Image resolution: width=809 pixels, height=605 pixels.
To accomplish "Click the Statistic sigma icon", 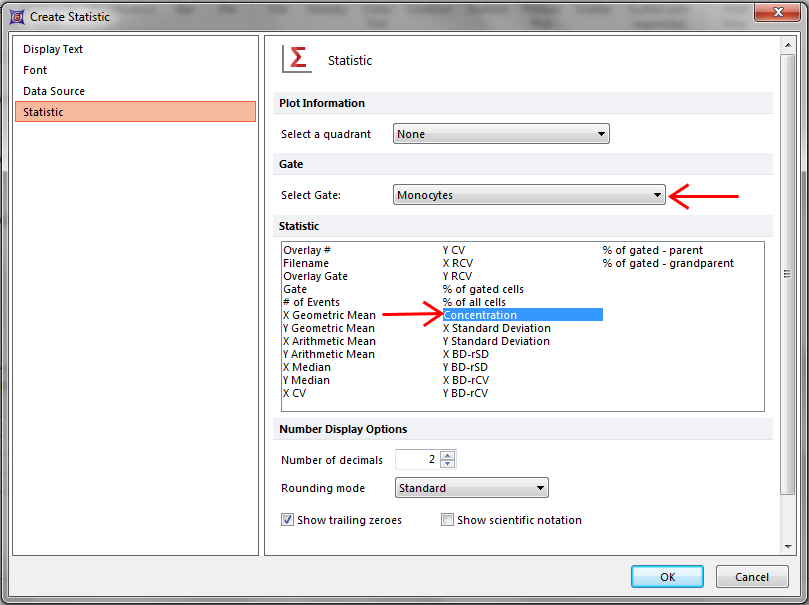I will [297, 59].
